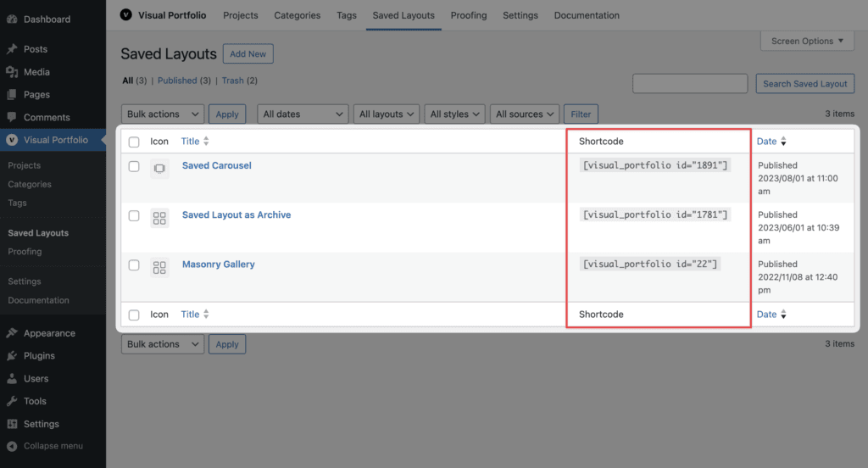Screen dimensions: 868x468
Task: Open Dashboard via its sidebar icon
Action: [12, 19]
